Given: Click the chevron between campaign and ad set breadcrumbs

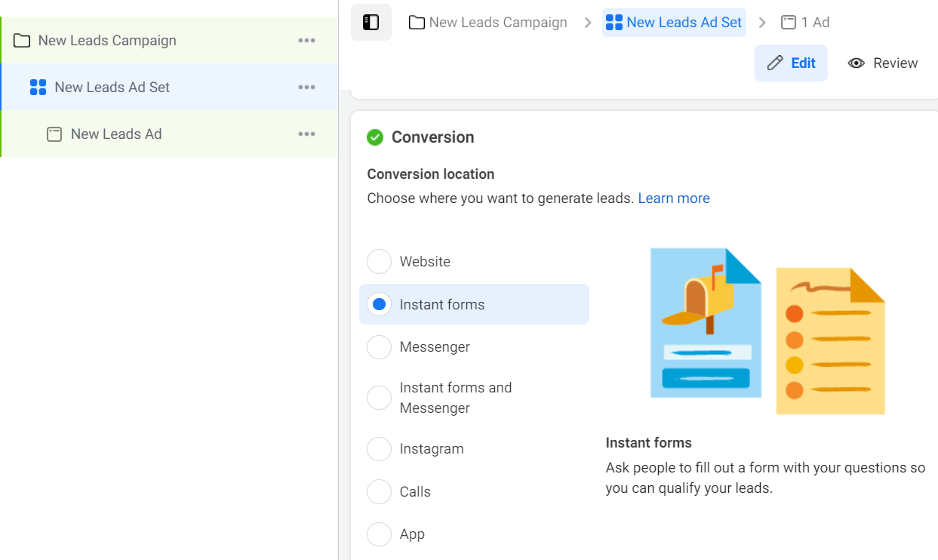Looking at the screenshot, I should coord(587,22).
